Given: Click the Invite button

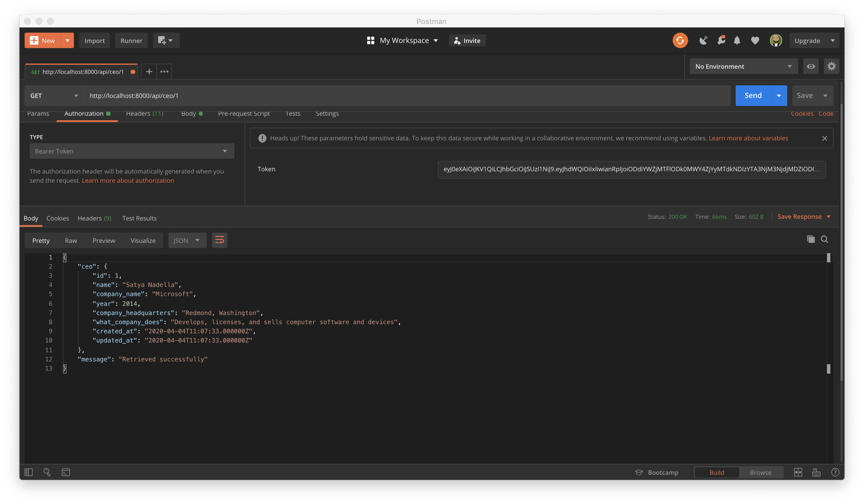Looking at the screenshot, I should (467, 40).
